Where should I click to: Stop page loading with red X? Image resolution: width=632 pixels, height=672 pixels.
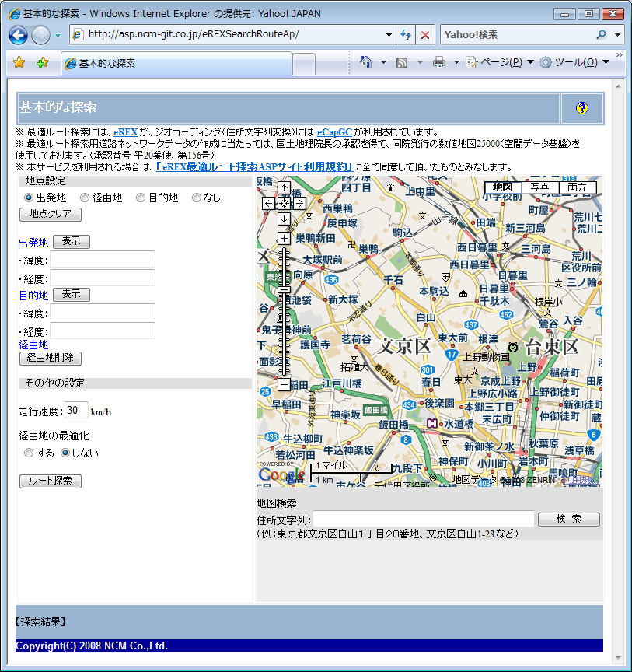pyautogui.click(x=425, y=35)
